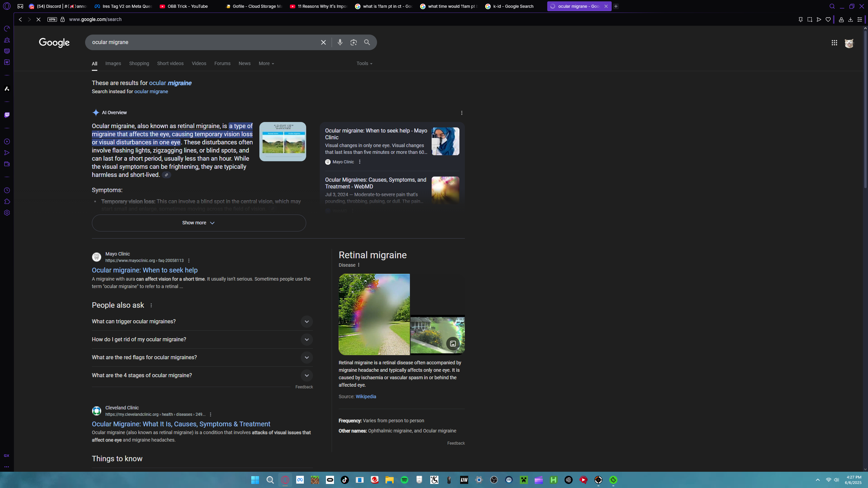The width and height of the screenshot is (868, 488).
Task: Switch to News tab
Action: click(x=244, y=63)
